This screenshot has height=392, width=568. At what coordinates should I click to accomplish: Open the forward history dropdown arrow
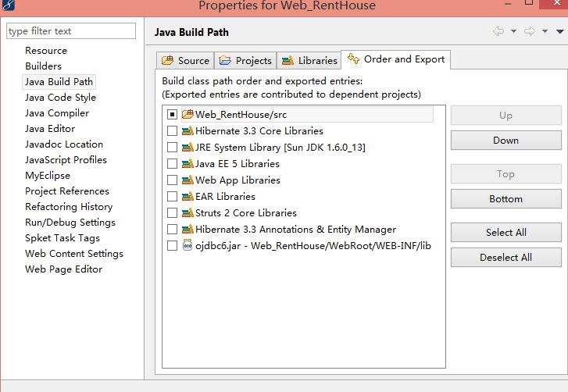545,31
